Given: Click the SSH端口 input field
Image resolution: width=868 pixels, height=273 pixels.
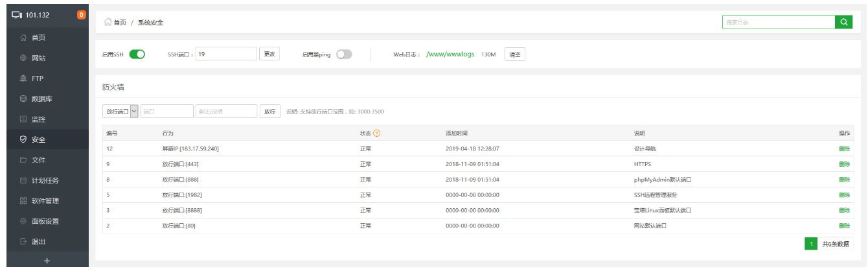Looking at the screenshot, I should click(x=226, y=54).
